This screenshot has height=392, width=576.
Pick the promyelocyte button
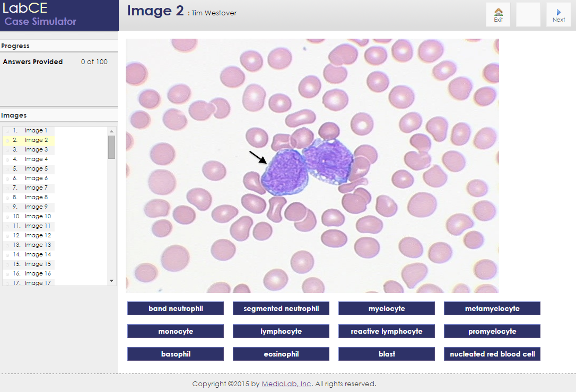(492, 331)
